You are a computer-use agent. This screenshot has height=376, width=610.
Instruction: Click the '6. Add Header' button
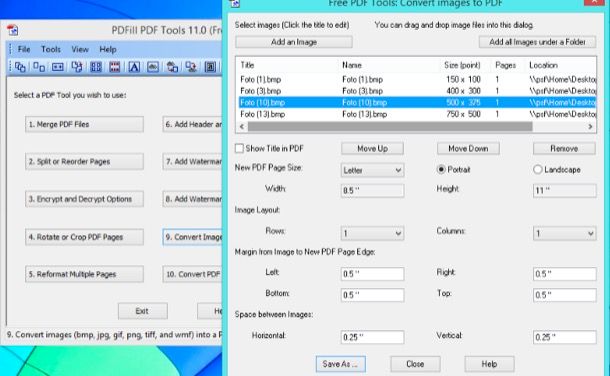click(192, 124)
